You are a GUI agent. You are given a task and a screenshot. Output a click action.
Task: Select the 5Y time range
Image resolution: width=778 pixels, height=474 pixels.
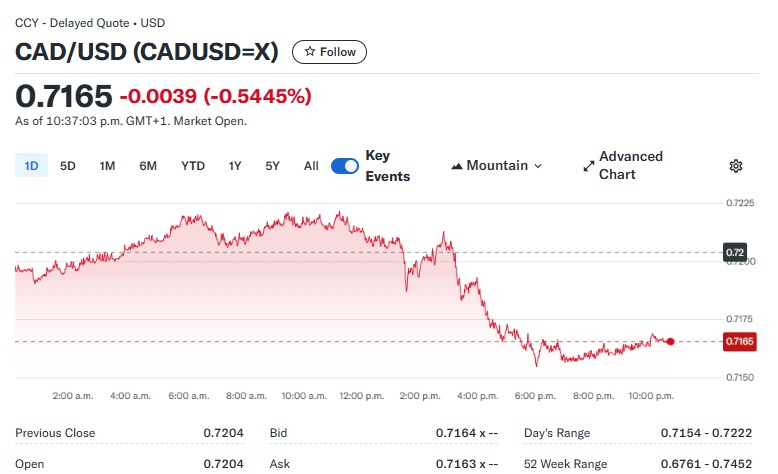tap(272, 166)
